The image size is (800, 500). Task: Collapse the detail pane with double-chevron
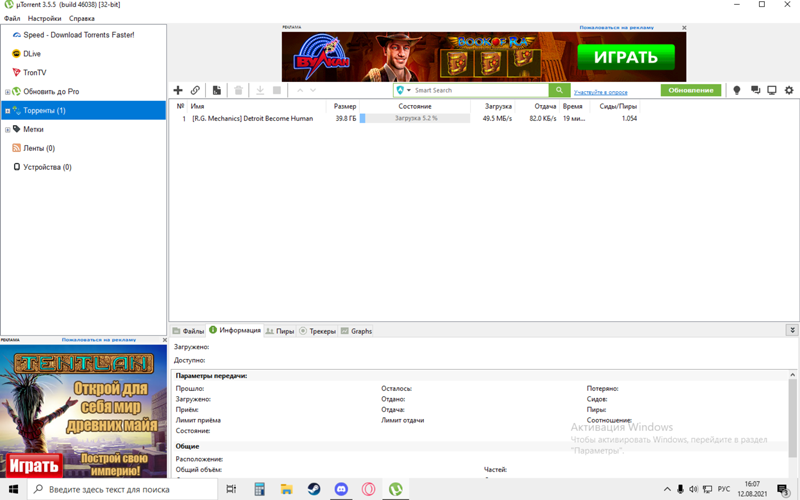(792, 330)
